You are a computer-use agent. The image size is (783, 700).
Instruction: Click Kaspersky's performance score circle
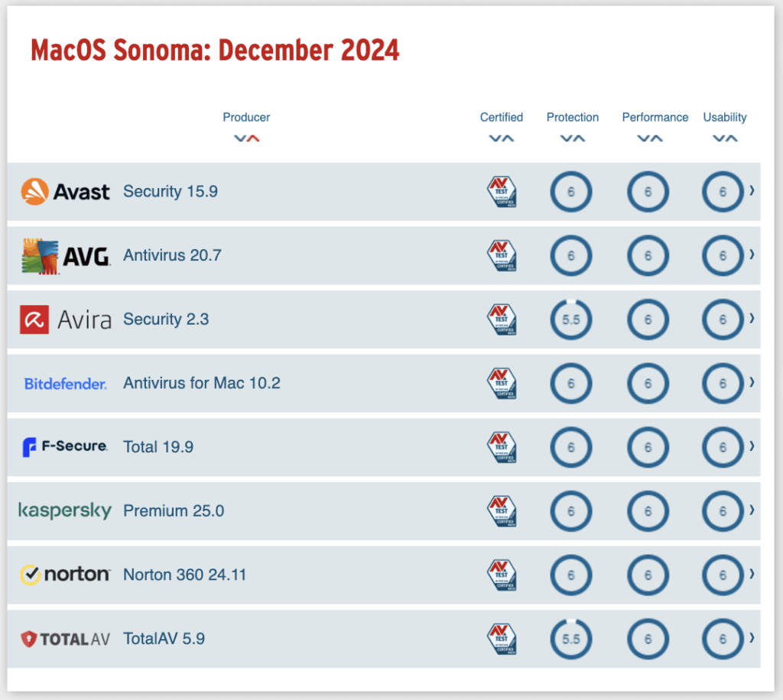click(648, 511)
